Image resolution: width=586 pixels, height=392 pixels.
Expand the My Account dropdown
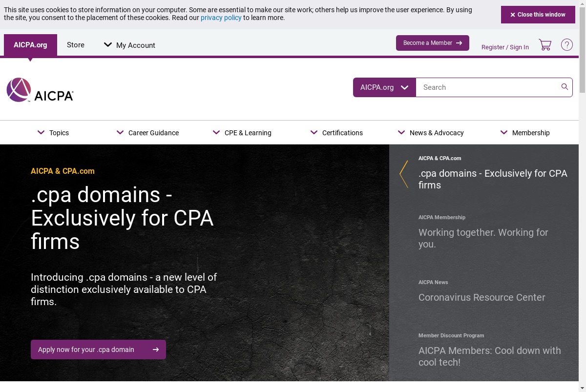129,45
